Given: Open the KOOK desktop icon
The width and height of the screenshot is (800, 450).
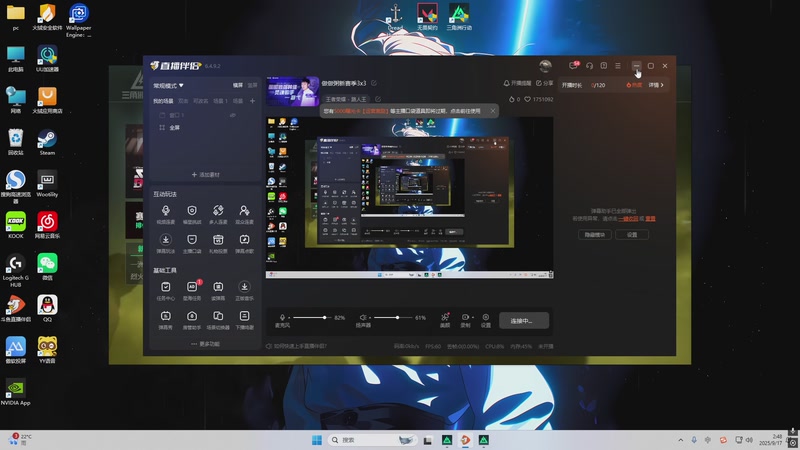Looking at the screenshot, I should click(x=16, y=224).
